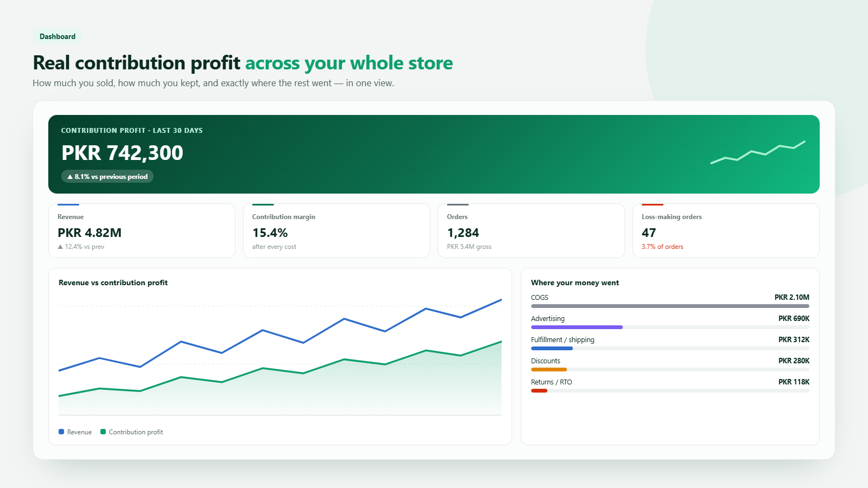The height and width of the screenshot is (488, 868).
Task: Click the green Contribution profit legend swatch
Action: 103,432
